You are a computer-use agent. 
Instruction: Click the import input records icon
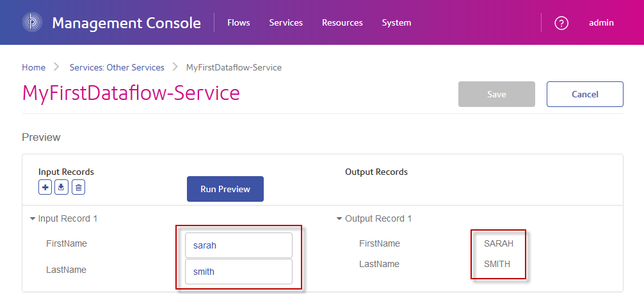(61, 187)
